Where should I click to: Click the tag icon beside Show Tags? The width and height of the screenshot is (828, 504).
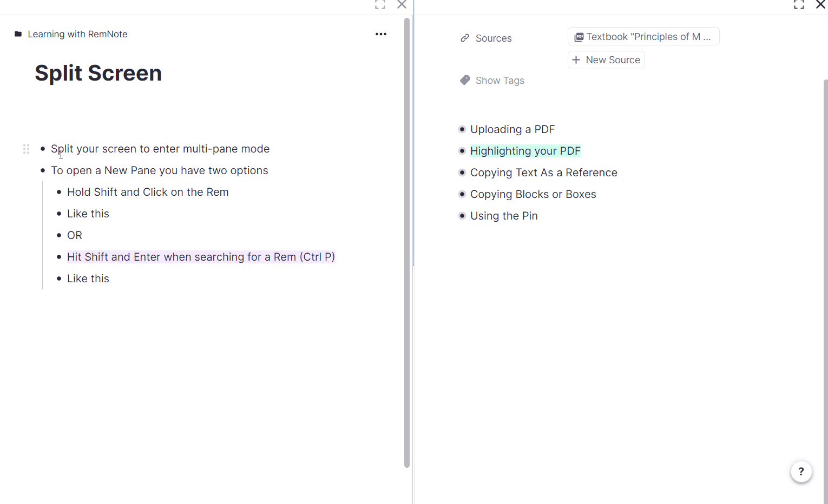click(464, 81)
